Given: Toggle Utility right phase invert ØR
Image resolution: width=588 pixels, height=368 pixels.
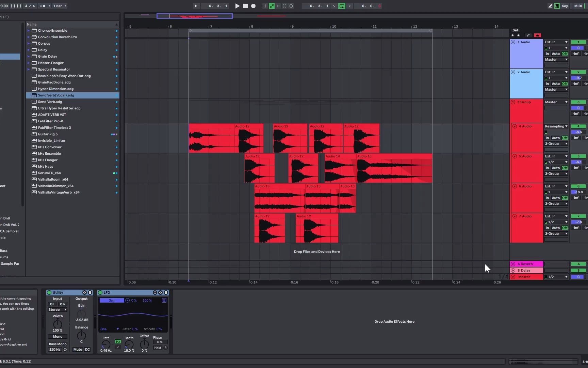Looking at the screenshot, I should point(63,304).
